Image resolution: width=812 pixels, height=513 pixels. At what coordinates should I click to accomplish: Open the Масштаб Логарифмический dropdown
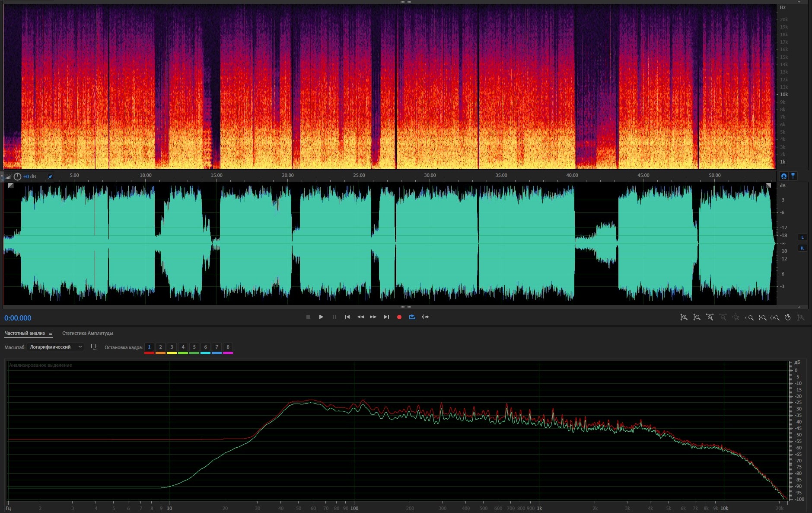[x=55, y=347]
